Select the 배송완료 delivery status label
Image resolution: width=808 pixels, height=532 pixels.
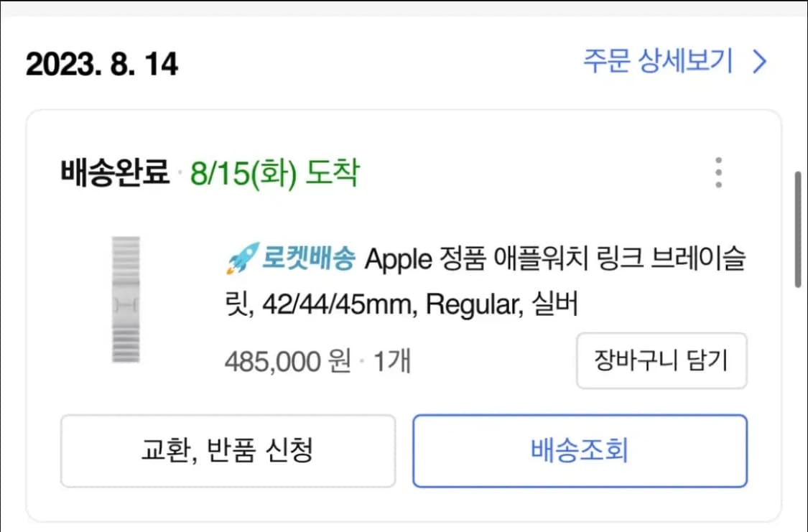pyautogui.click(x=114, y=172)
